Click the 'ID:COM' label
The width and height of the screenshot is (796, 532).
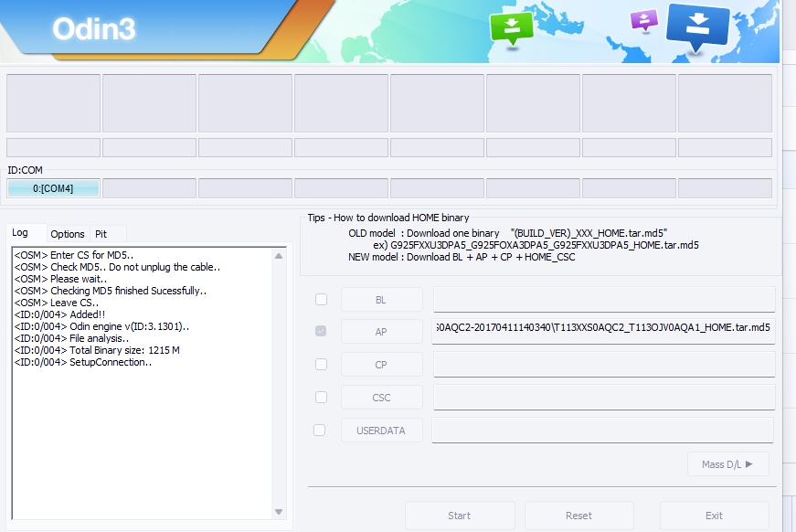(x=25, y=170)
